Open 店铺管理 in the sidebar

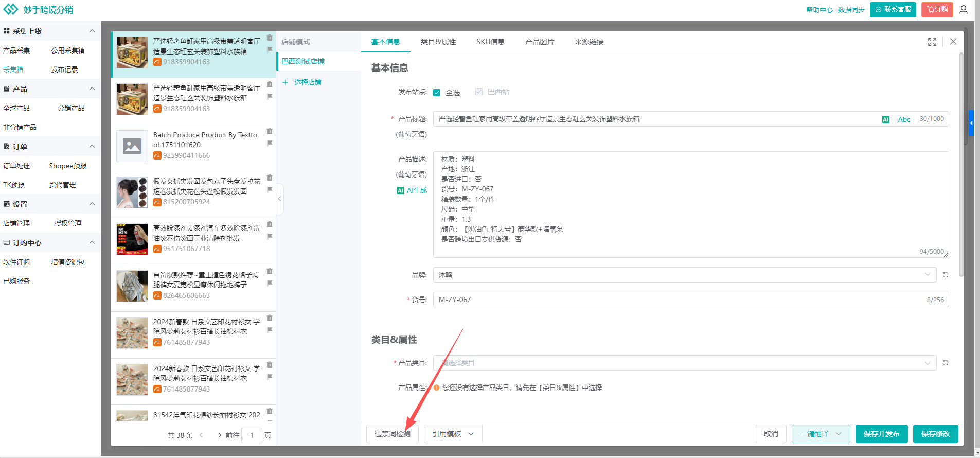16,223
